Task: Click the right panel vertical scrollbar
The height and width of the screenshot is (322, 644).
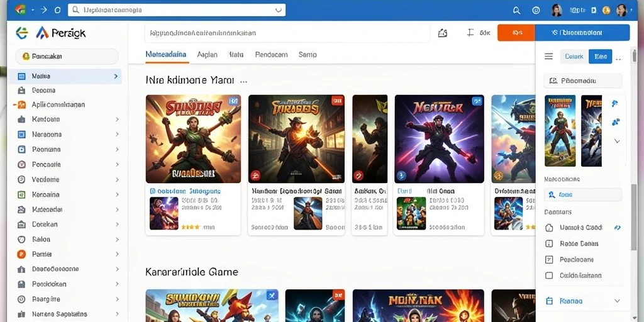Action: click(635, 217)
